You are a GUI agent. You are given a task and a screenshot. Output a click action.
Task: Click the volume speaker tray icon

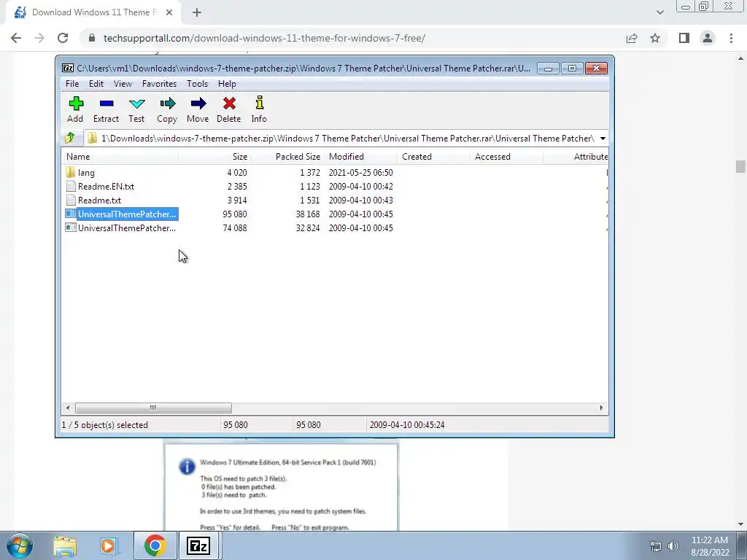pyautogui.click(x=673, y=546)
